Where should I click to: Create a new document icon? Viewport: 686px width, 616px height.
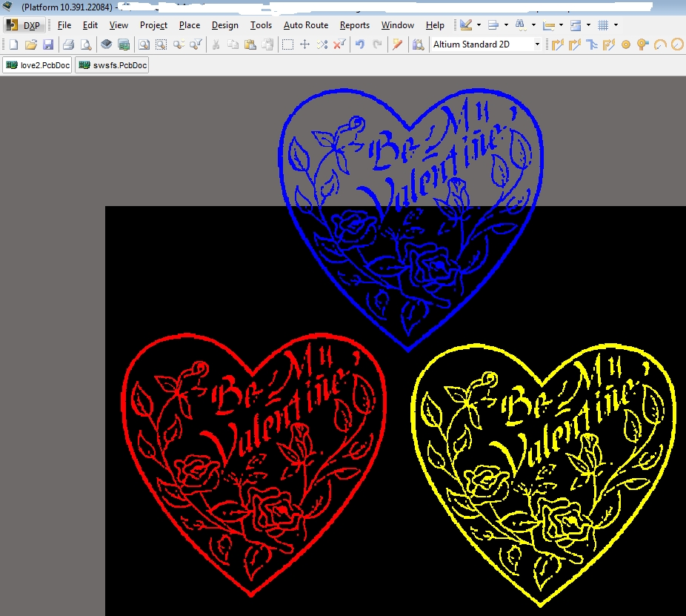click(x=13, y=44)
